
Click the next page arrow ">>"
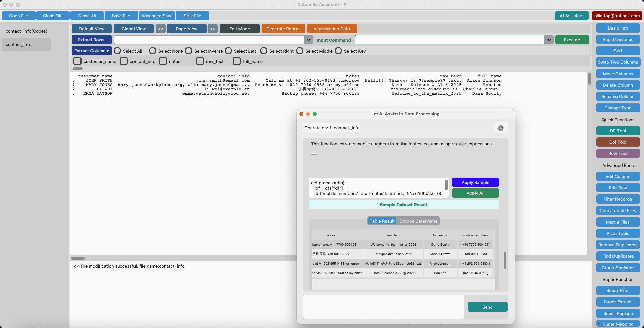212,29
